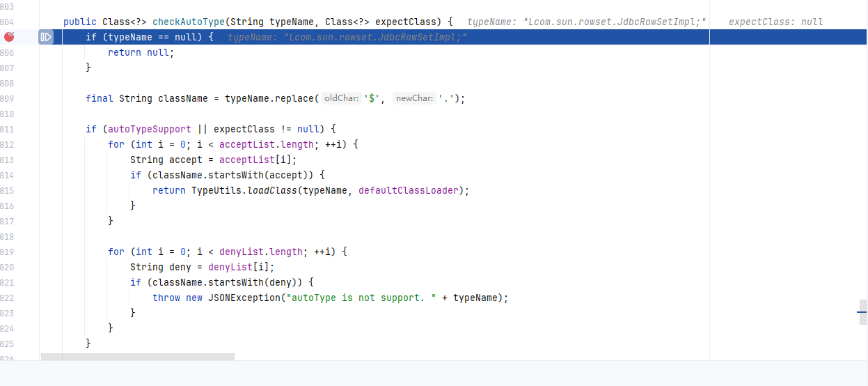Click the 'newChar:' parameter hint
This screenshot has height=386, width=868.
tap(414, 98)
